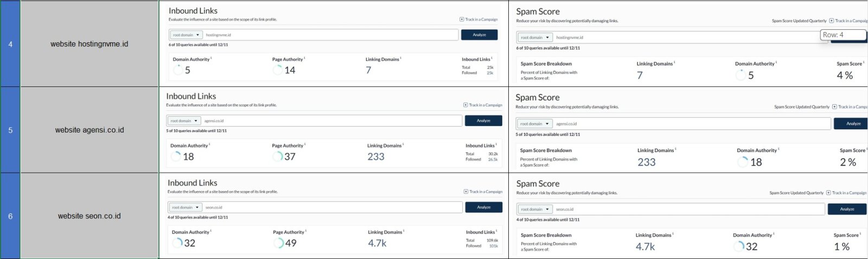This screenshot has width=868, height=259.
Task: Click Domain Authority info icon, agensi.co.id Spam Score
Action: click(778, 149)
